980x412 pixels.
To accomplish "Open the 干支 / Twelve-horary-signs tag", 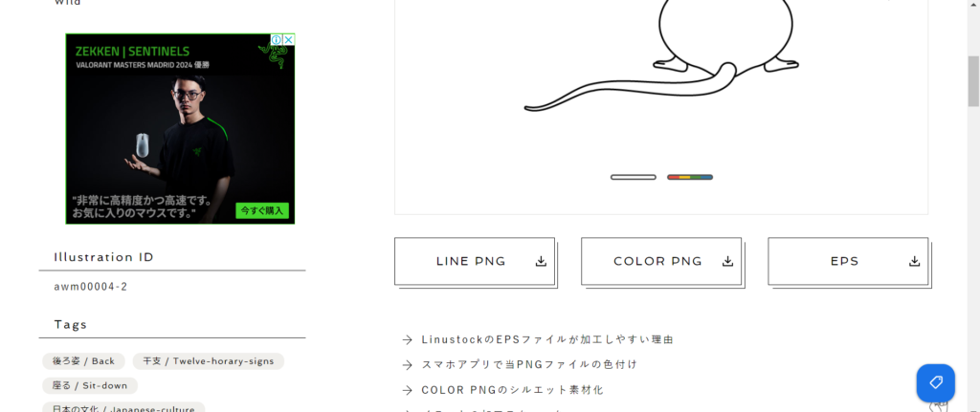I will click(x=208, y=361).
